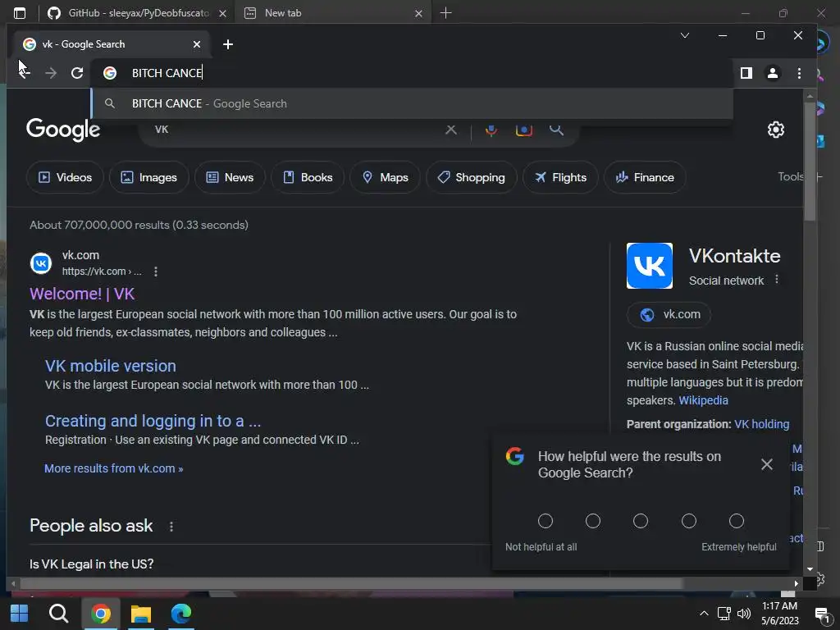Filter results by Images
Screen dimensions: 840x630
point(149,177)
